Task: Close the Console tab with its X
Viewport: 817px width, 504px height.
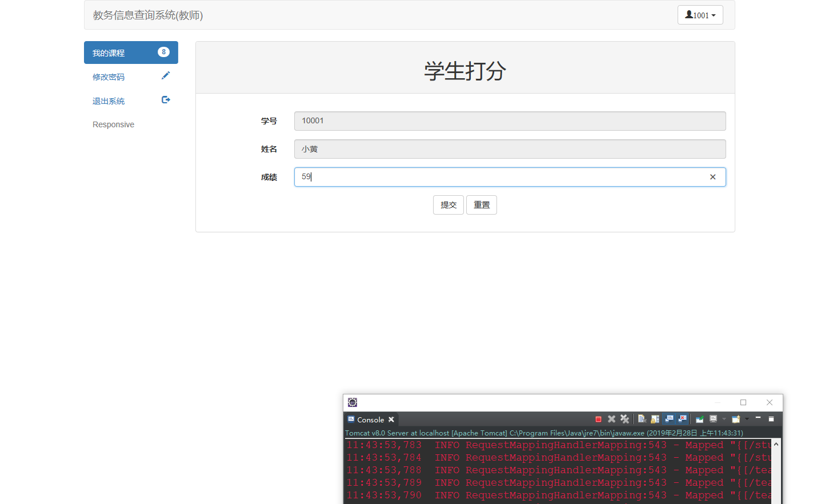Action: [x=391, y=420]
